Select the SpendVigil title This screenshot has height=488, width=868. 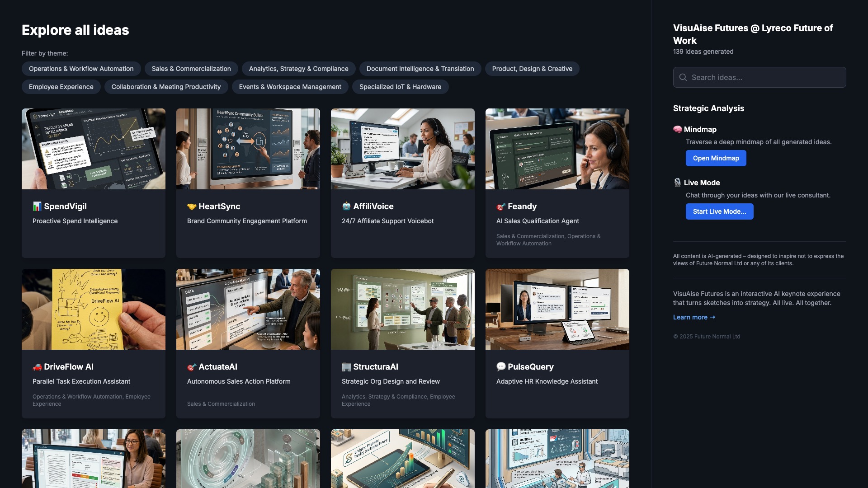click(65, 206)
